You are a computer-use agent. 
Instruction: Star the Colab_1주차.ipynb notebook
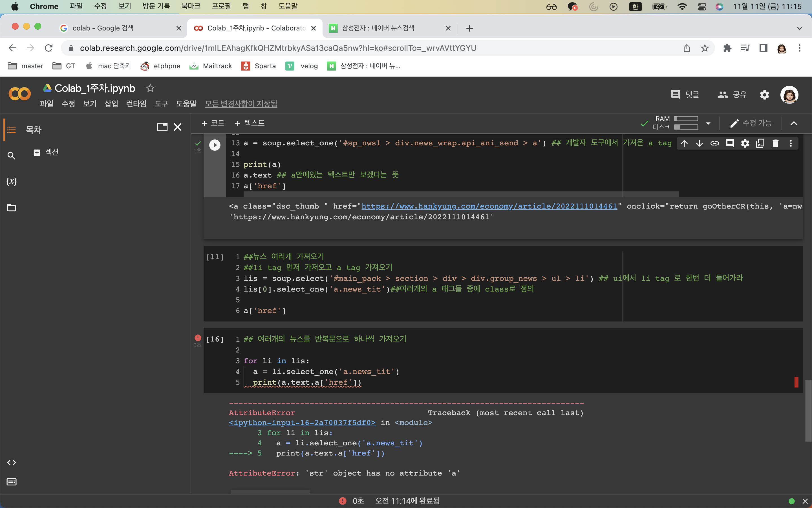pos(150,88)
